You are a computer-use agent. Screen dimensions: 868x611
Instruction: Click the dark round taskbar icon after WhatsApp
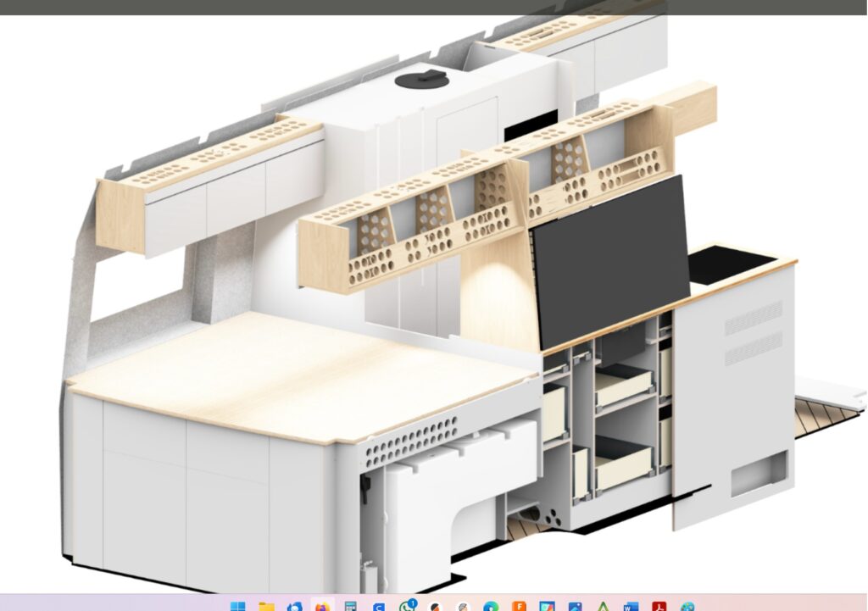435,607
